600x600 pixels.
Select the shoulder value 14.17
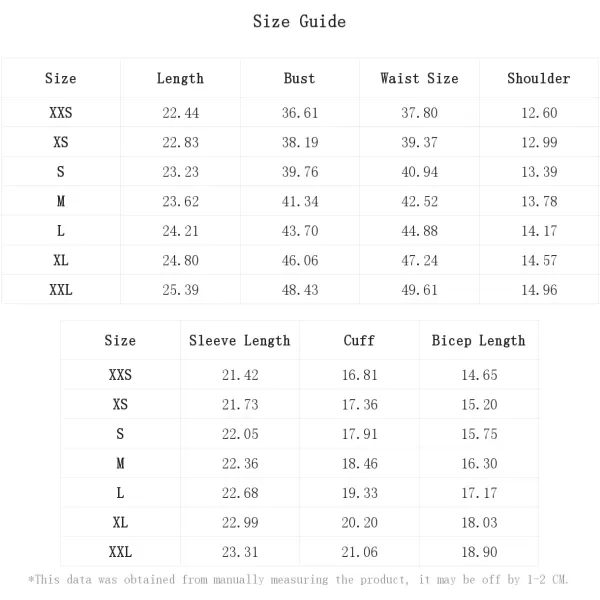(x=538, y=231)
